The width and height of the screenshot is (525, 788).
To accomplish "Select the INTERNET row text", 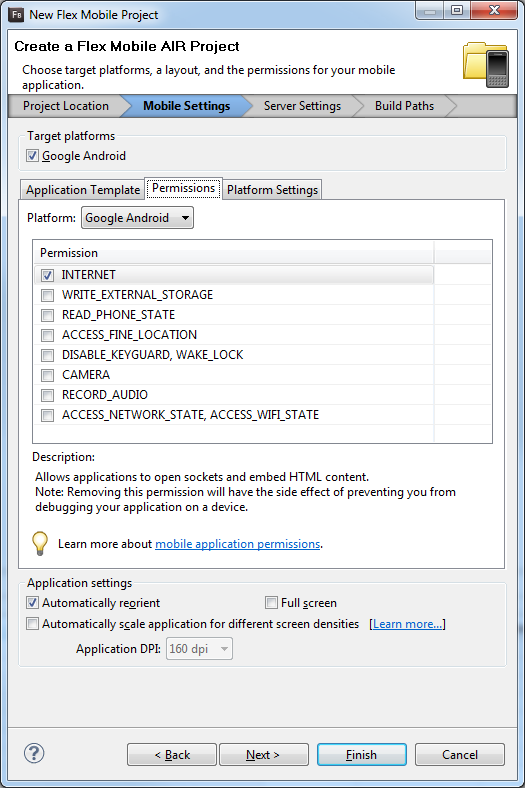I will [x=88, y=275].
